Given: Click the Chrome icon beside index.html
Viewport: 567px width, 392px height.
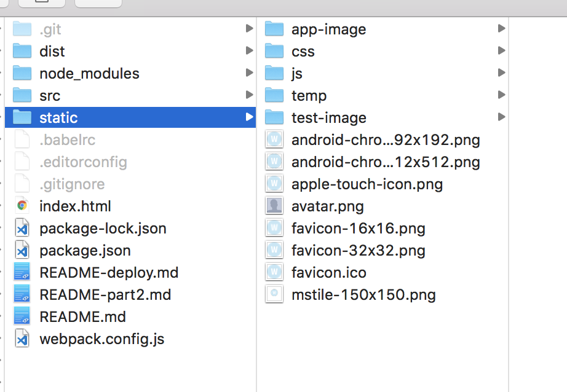Looking at the screenshot, I should [22, 206].
